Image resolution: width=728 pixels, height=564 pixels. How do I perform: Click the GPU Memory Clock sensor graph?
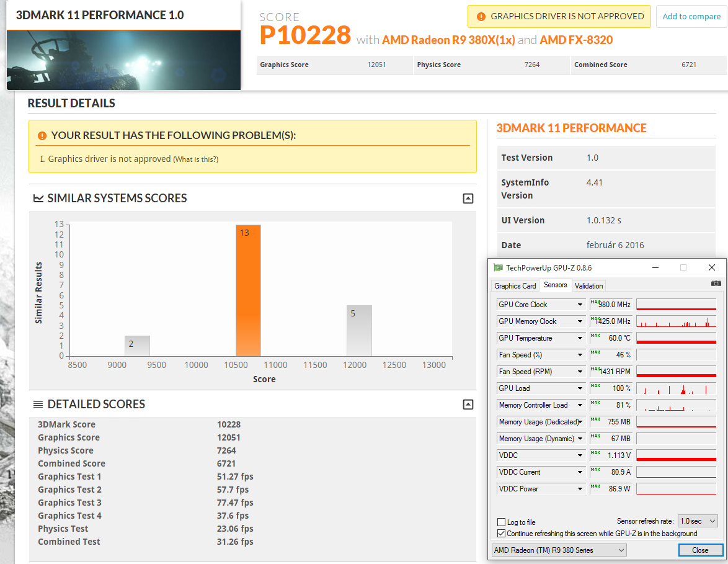pyautogui.click(x=676, y=321)
